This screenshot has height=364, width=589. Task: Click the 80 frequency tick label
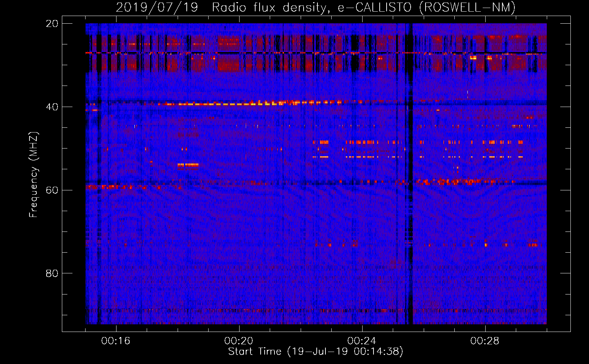[52, 273]
